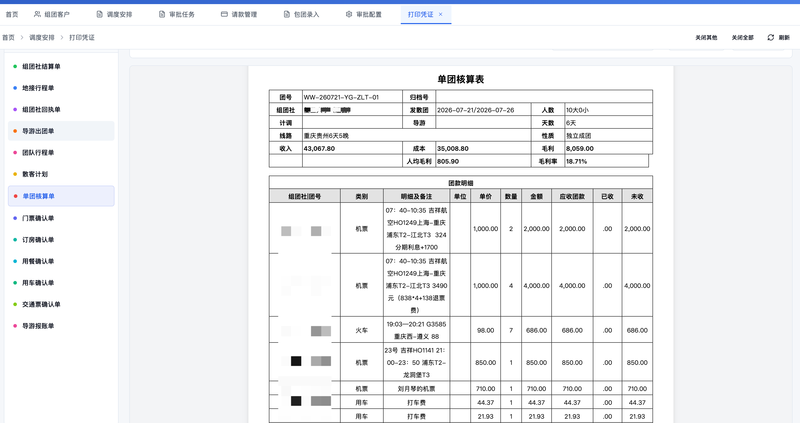This screenshot has height=423, width=800.
Task: Click the people icon beside 组团客户
Action: coord(37,14)
